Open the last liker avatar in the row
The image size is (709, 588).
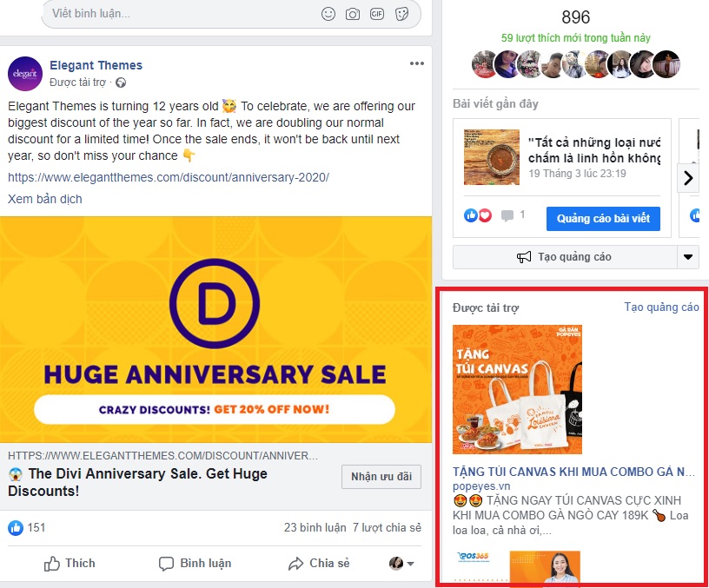(x=667, y=64)
